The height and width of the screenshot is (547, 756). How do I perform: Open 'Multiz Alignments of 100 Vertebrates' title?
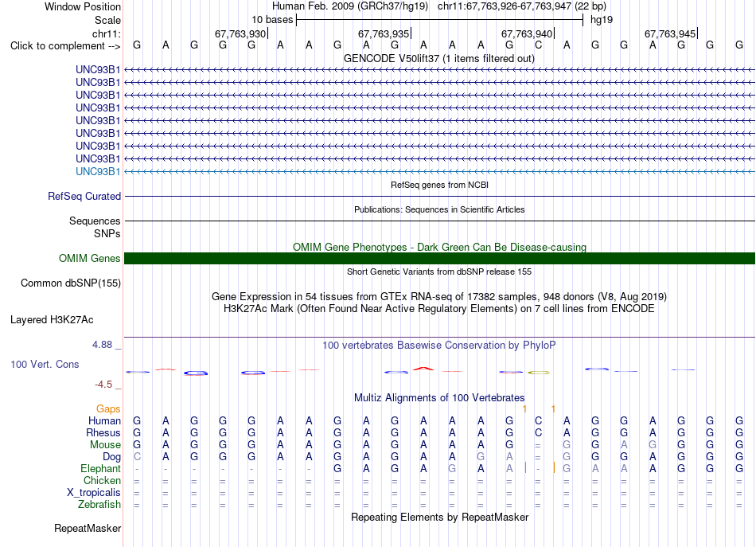click(439, 397)
